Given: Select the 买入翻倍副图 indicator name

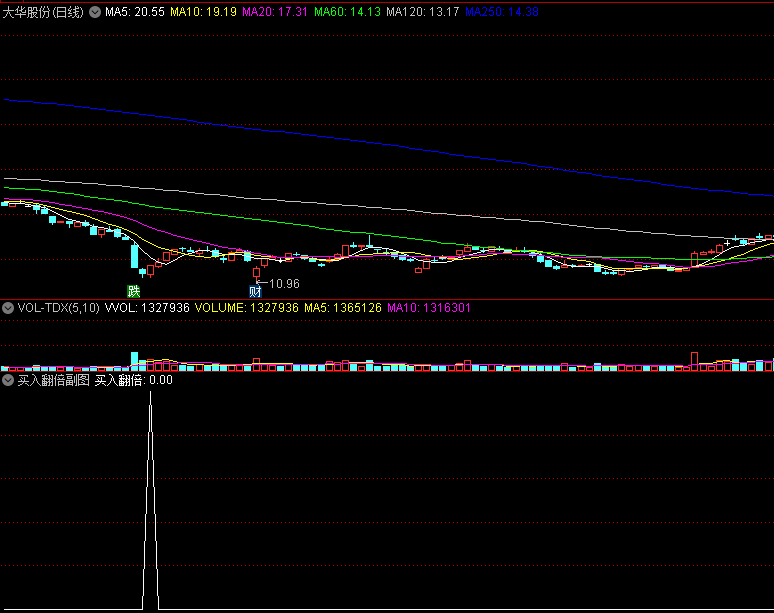Looking at the screenshot, I should [53, 380].
